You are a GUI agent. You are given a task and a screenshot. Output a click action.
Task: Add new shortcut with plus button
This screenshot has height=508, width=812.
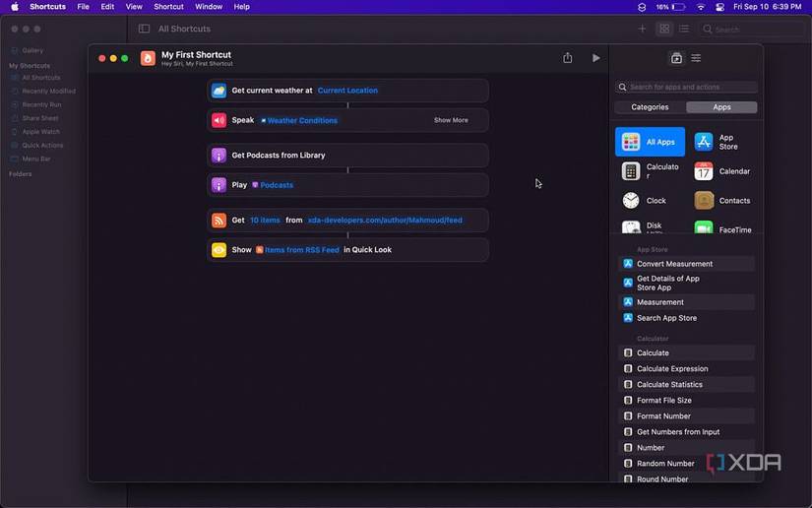[x=642, y=29]
